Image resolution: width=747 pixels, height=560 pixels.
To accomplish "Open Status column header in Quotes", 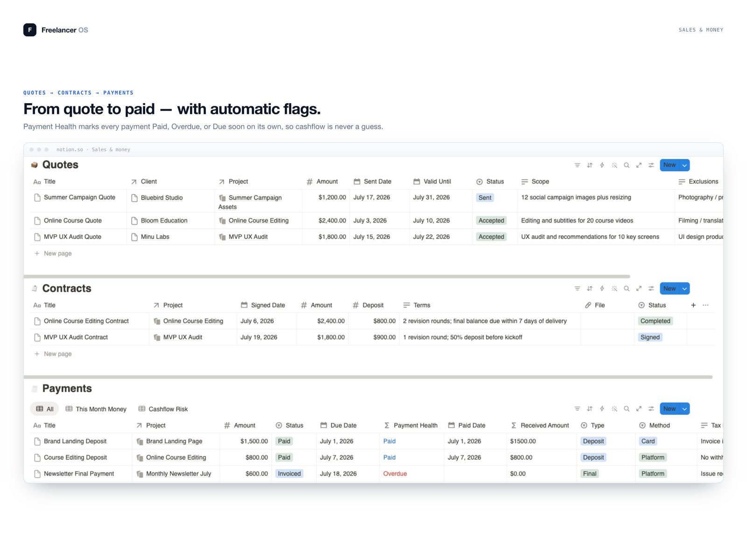I will pos(490,182).
